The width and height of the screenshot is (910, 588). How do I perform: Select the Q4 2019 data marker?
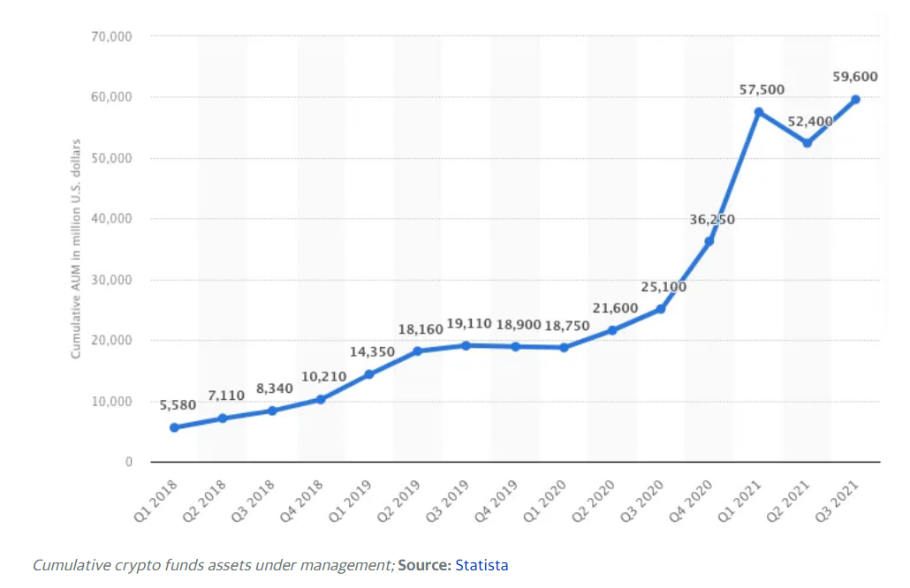click(x=515, y=346)
